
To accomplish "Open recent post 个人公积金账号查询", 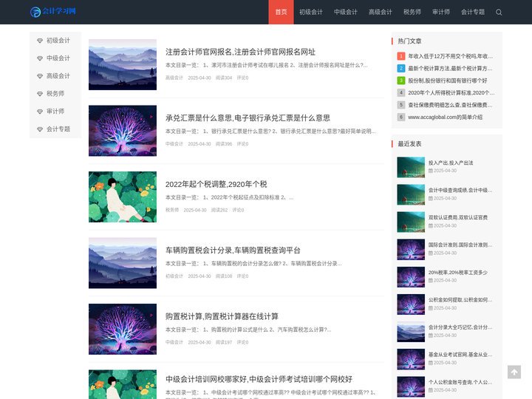I will [460, 382].
